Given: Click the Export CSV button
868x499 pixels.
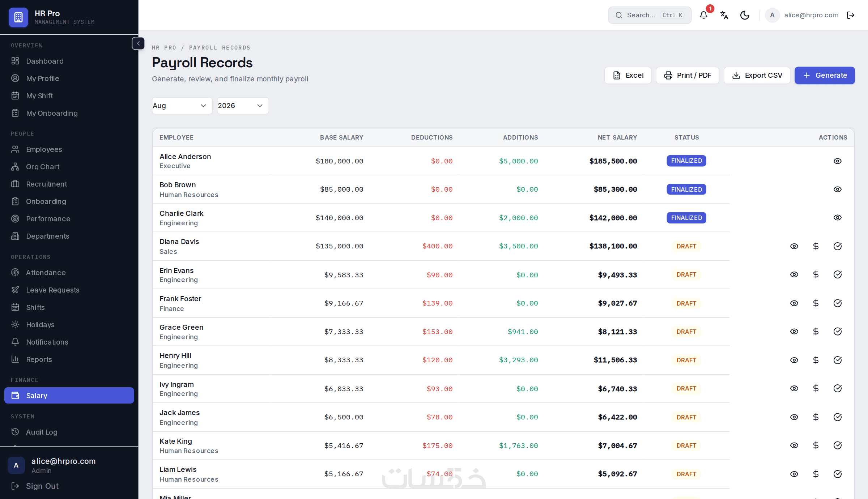Looking at the screenshot, I should pyautogui.click(x=757, y=75).
